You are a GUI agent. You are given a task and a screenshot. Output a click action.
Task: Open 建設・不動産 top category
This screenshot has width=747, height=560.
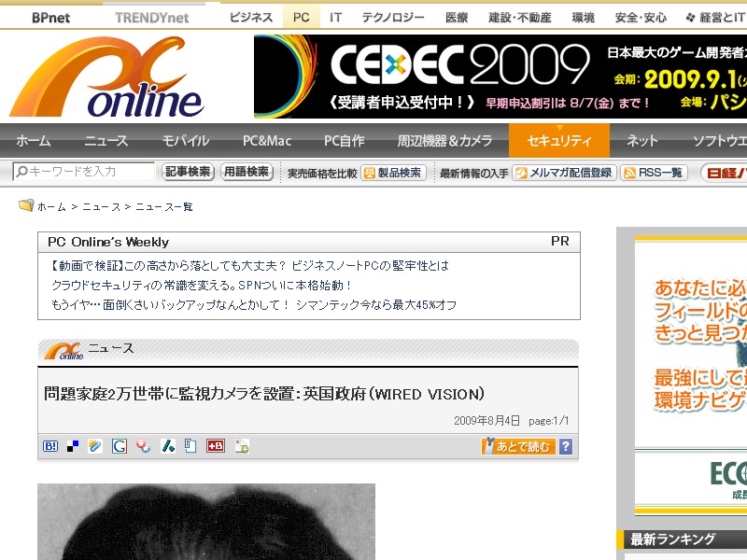[x=520, y=18]
